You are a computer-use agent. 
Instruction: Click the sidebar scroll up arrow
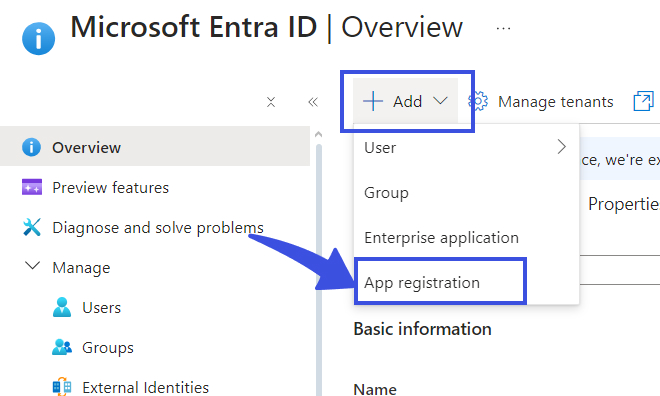(x=319, y=134)
